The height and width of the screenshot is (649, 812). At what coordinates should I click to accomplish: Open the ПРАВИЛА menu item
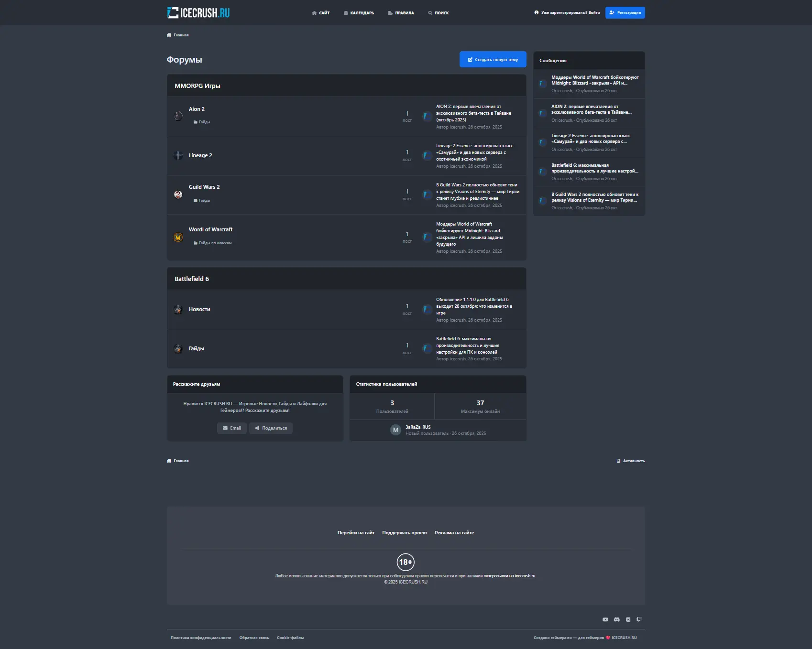[x=401, y=13]
